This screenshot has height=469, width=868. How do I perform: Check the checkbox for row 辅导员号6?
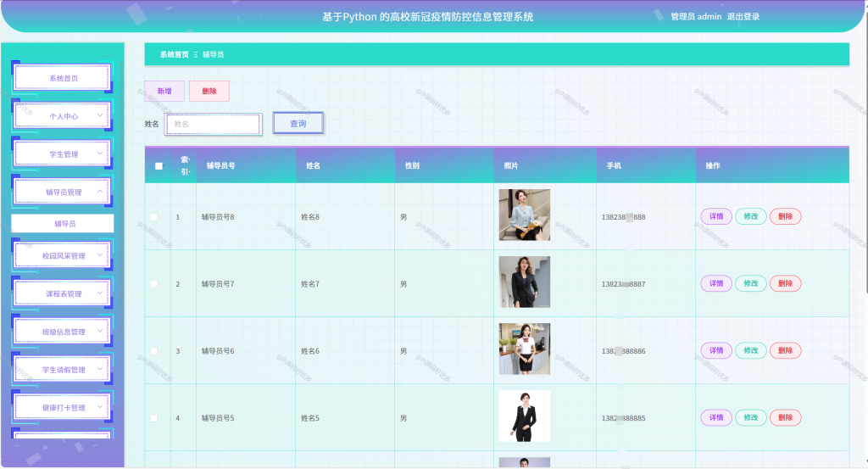pos(154,351)
